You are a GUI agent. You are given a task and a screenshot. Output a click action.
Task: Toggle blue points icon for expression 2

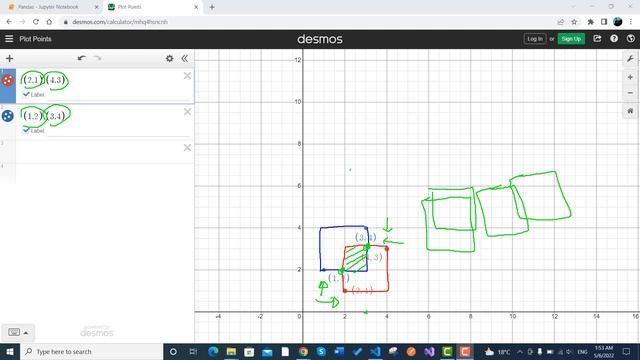(x=7, y=116)
